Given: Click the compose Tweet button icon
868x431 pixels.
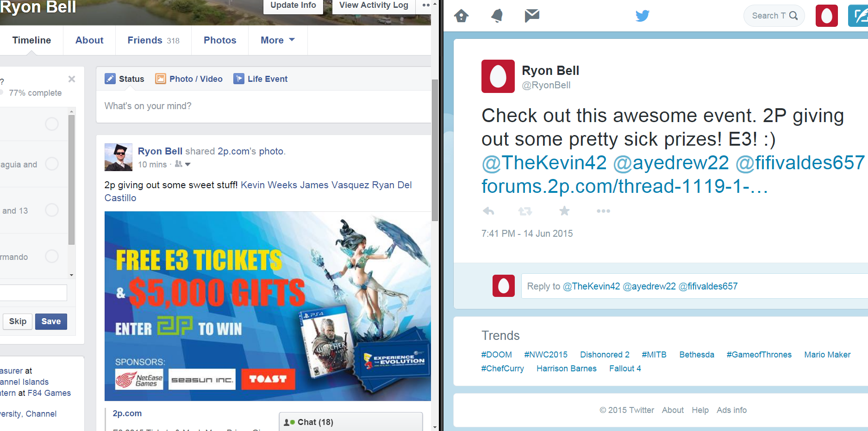Looking at the screenshot, I should 858,16.
